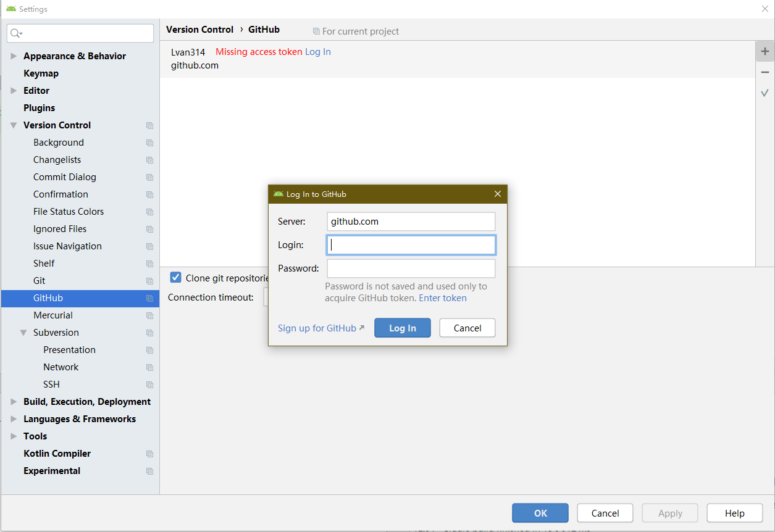Click the Login input field
This screenshot has width=775, height=532.
(x=411, y=245)
